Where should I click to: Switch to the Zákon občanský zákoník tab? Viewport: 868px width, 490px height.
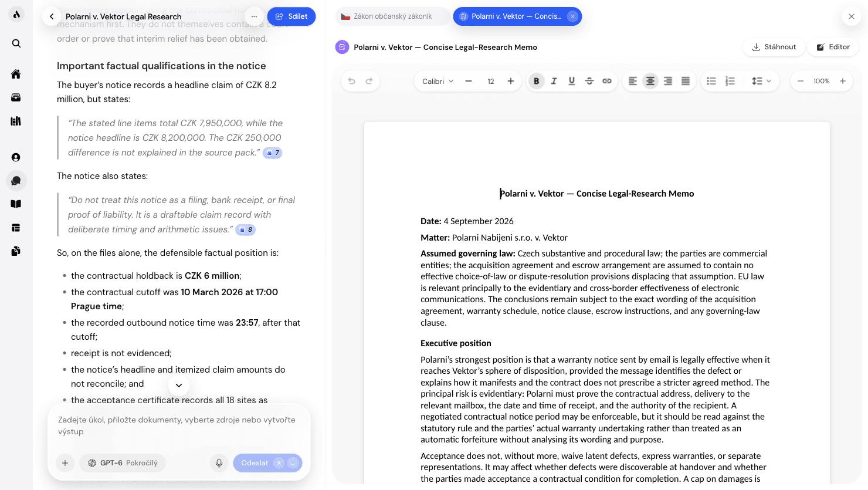pyautogui.click(x=392, y=16)
